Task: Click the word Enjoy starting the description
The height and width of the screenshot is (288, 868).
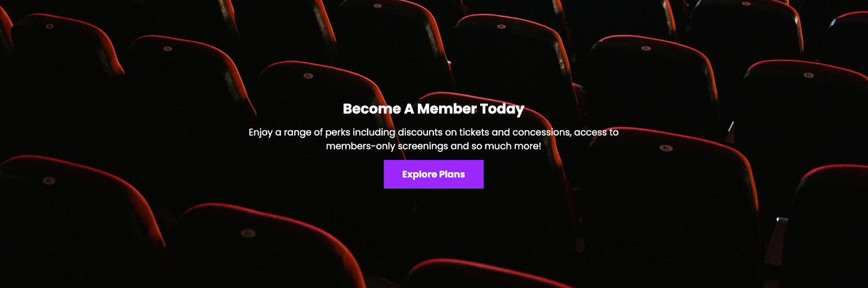Action: [x=260, y=132]
